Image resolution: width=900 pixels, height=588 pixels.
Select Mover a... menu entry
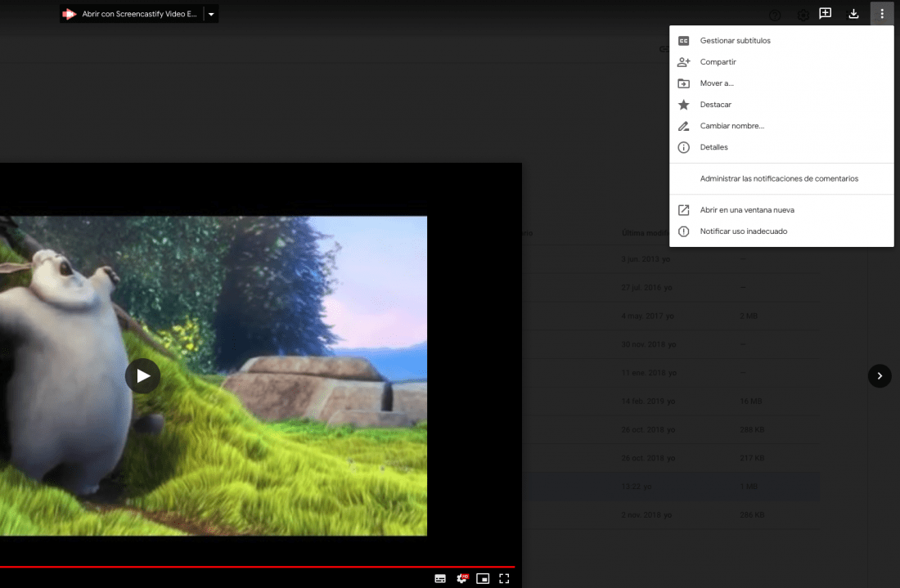(781, 83)
